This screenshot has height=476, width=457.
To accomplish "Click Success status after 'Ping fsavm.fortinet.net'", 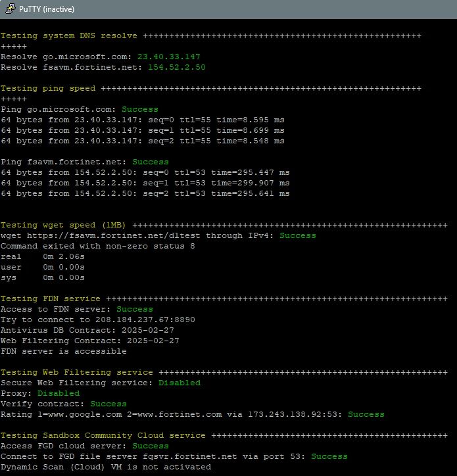I will tap(151, 162).
